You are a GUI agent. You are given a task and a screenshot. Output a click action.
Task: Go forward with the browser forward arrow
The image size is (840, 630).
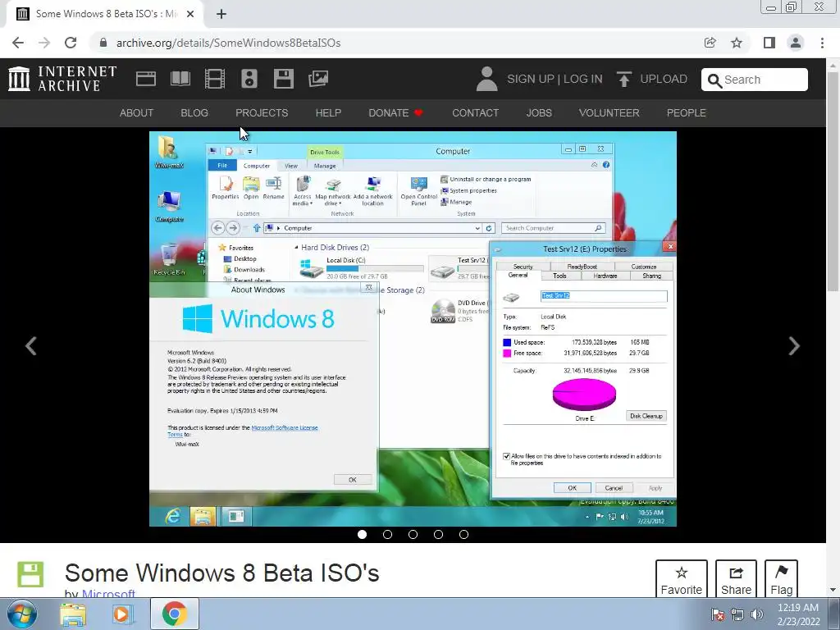click(44, 43)
